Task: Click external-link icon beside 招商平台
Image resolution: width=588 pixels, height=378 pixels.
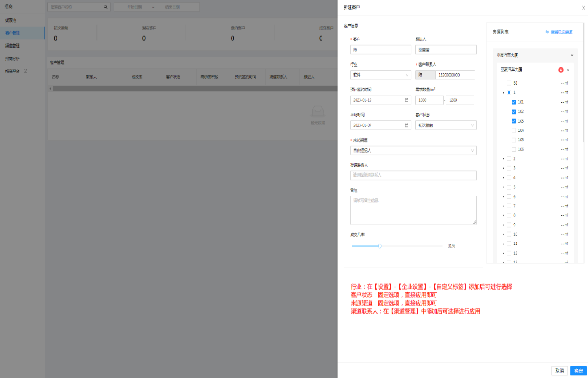Action: (x=26, y=71)
